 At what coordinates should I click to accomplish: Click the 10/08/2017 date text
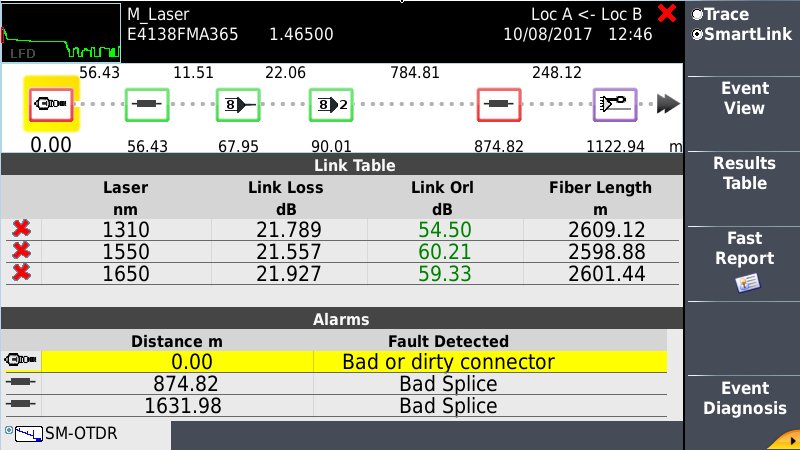[x=547, y=34]
